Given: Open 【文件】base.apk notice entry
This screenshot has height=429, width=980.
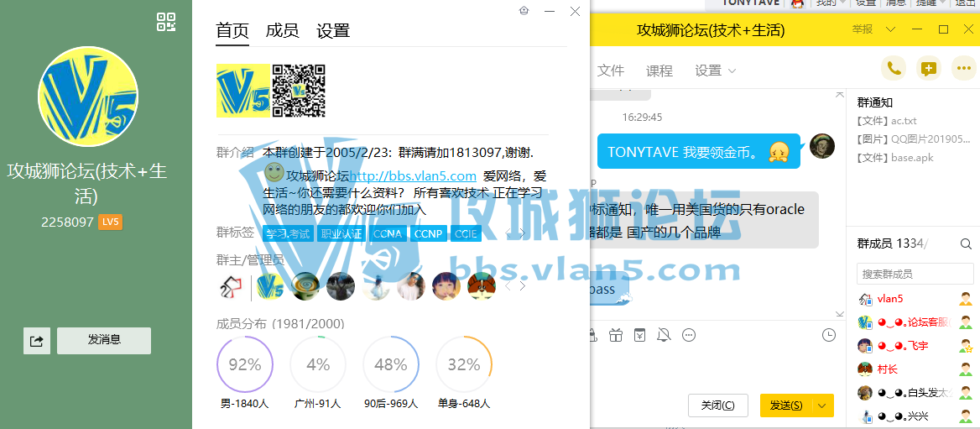Looking at the screenshot, I should tap(895, 158).
